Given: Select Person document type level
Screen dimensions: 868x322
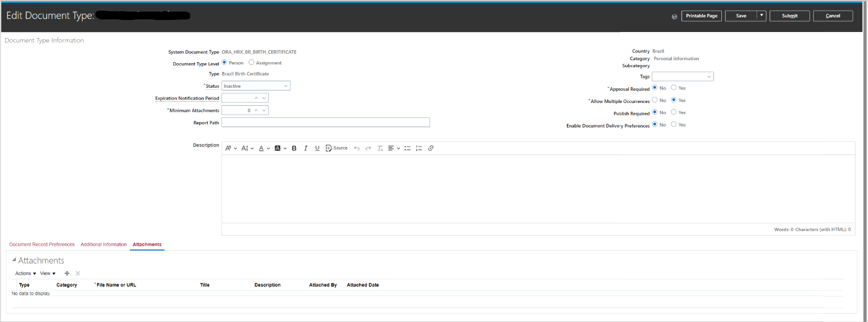Looking at the screenshot, I should click(x=225, y=62).
